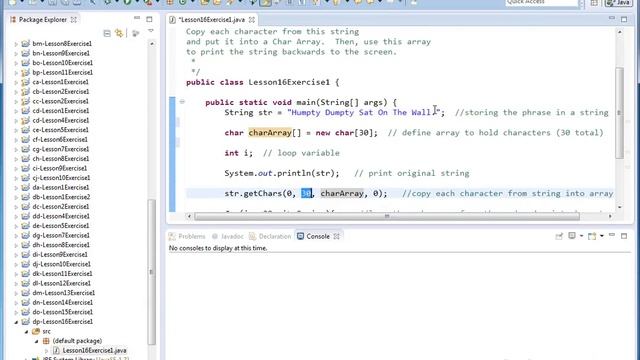Close the Console view tab
Viewport: 640px width, 360px height.
tap(336, 236)
